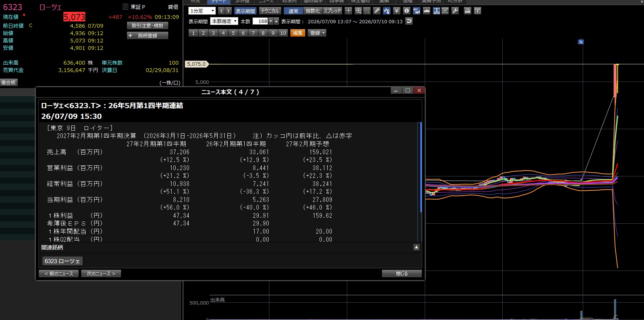
Task: Go to 前のニュース
Action: pyautogui.click(x=59, y=273)
